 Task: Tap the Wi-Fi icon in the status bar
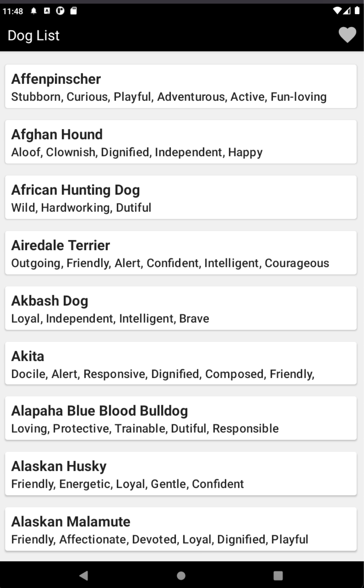[x=337, y=11]
